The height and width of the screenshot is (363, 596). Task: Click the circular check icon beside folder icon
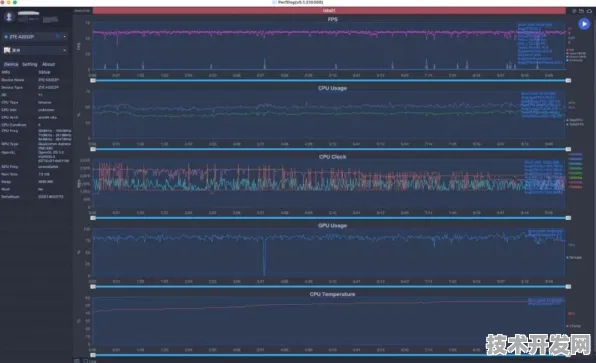574,11
